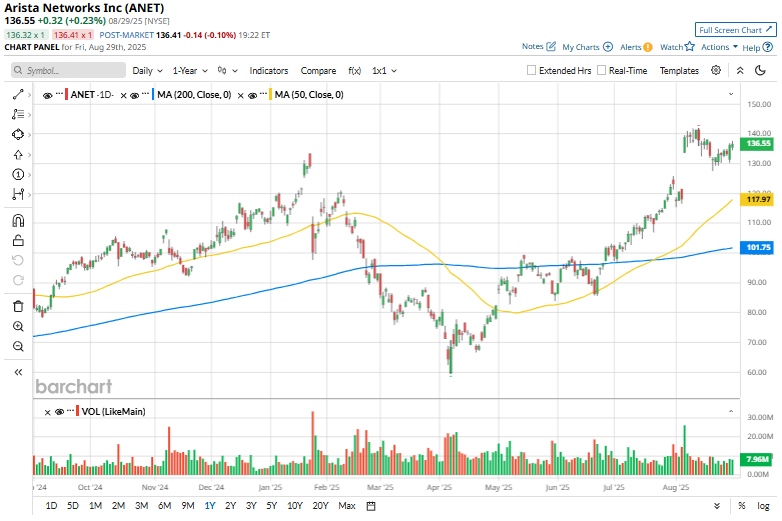Click the Alerts warning icon
The width and height of the screenshot is (782, 521).
click(648, 47)
